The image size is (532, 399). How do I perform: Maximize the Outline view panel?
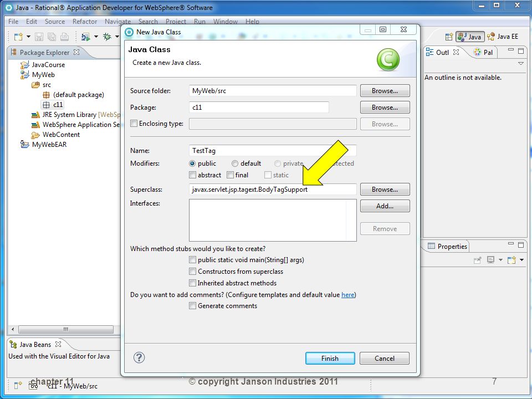coord(521,51)
